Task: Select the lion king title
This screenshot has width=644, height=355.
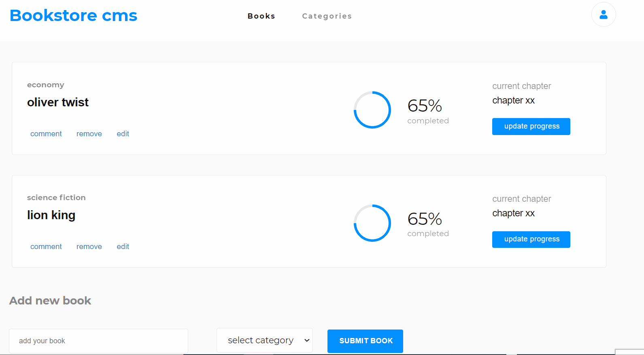Action: (x=51, y=215)
